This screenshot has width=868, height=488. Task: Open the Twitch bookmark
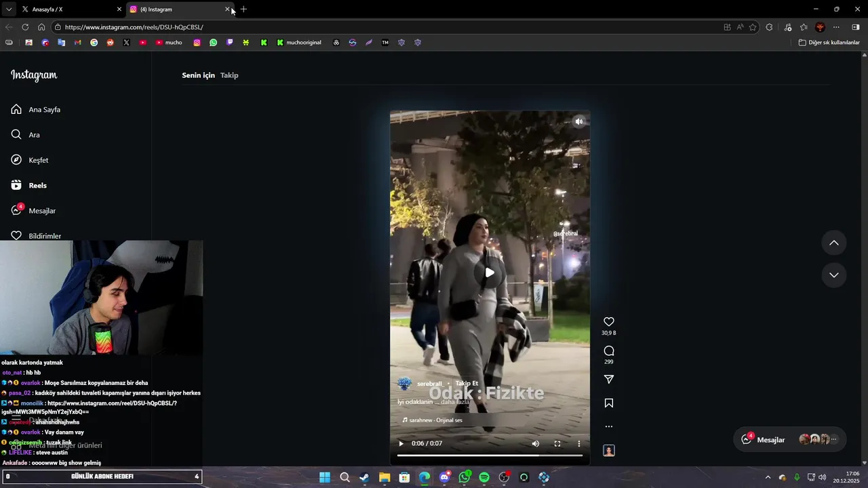(229, 43)
